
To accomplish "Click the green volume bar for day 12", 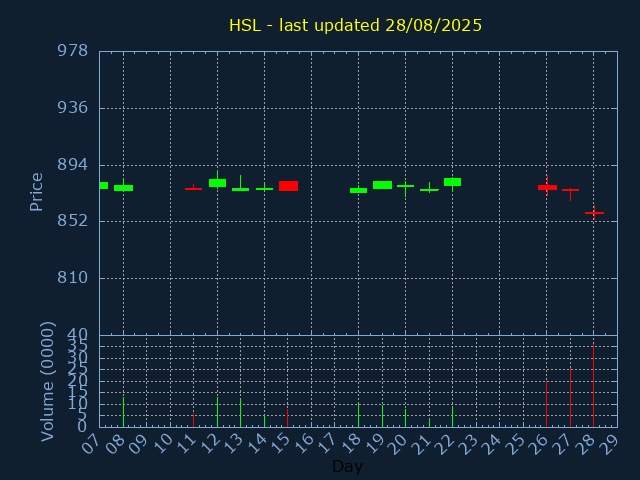I will 218,412.
